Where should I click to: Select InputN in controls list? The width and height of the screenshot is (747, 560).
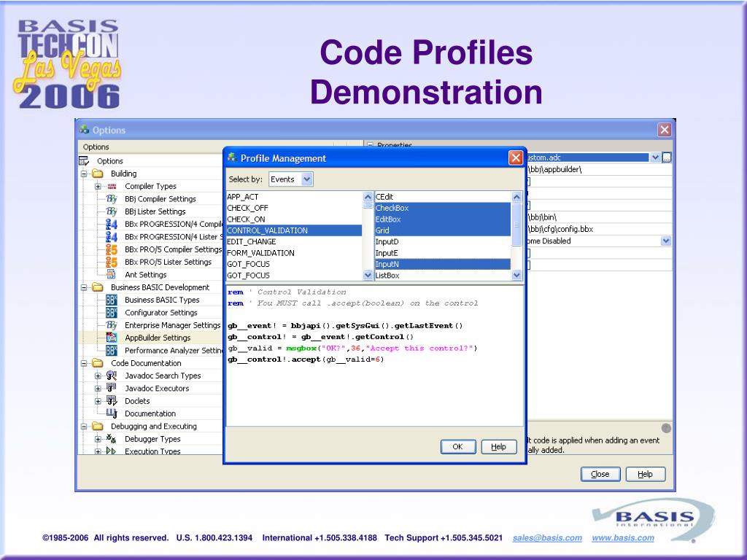coord(443,264)
